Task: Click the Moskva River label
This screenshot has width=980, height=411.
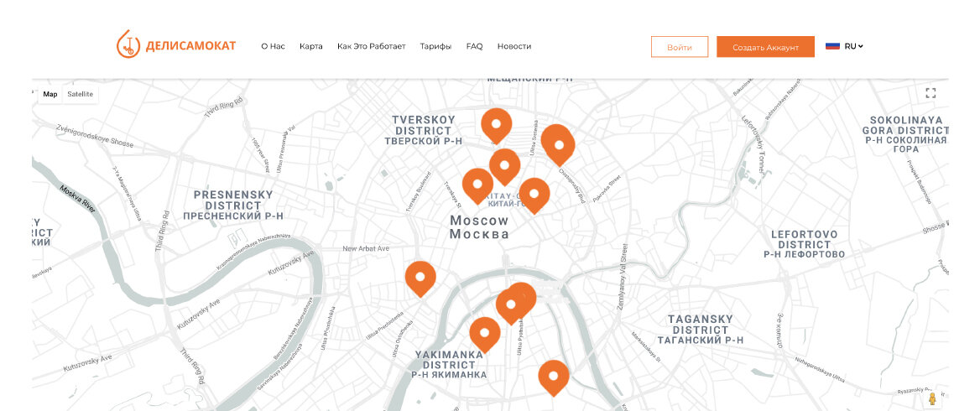Action: pos(79,200)
